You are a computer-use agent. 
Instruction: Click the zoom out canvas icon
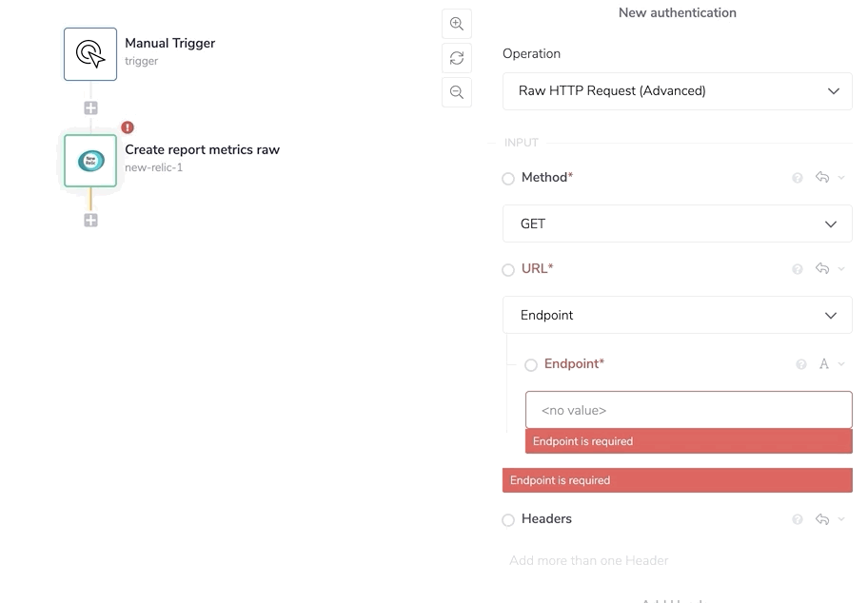(457, 92)
